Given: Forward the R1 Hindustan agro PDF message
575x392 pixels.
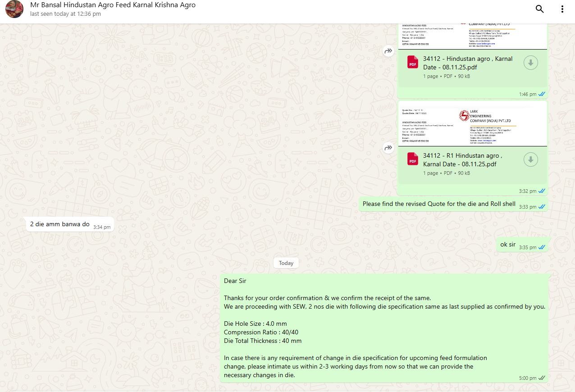Looking at the screenshot, I should pyautogui.click(x=388, y=148).
